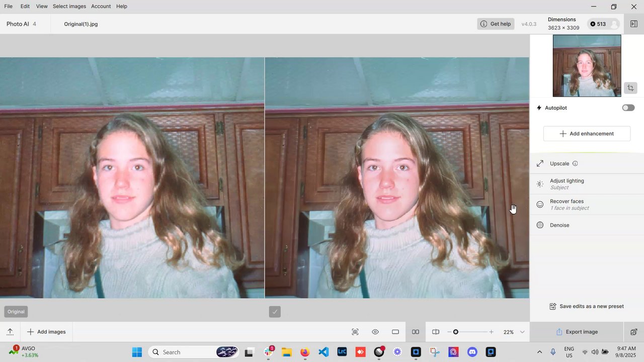The image size is (644, 362).
Task: Toggle the Autopilot switch
Action: click(628, 108)
